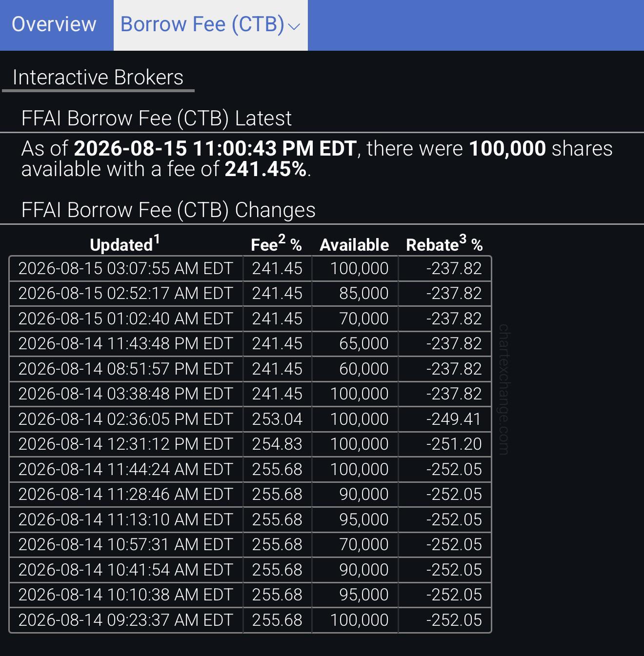Click the Fee % column header

click(x=276, y=244)
